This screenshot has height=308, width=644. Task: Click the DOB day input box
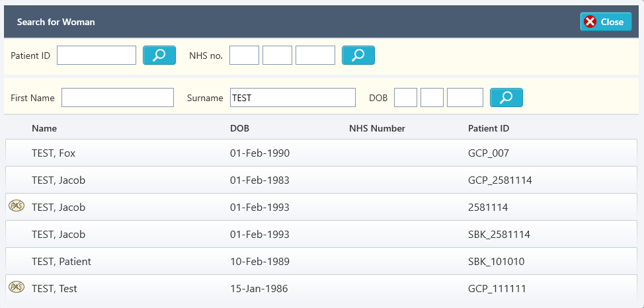(405, 98)
